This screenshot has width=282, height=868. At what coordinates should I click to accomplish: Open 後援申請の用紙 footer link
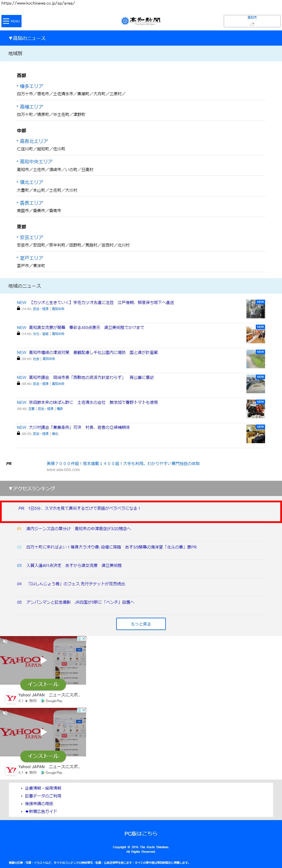[x=39, y=804]
